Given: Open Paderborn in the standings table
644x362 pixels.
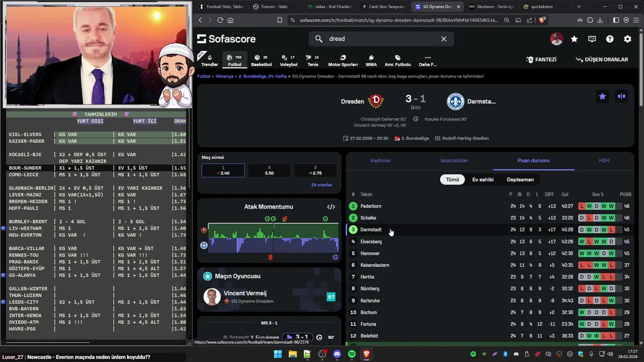Looking at the screenshot, I should [371, 206].
